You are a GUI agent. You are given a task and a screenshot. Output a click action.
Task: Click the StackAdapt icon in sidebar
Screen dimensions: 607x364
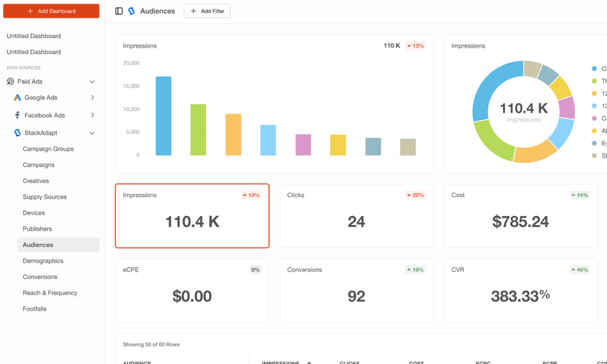18,133
